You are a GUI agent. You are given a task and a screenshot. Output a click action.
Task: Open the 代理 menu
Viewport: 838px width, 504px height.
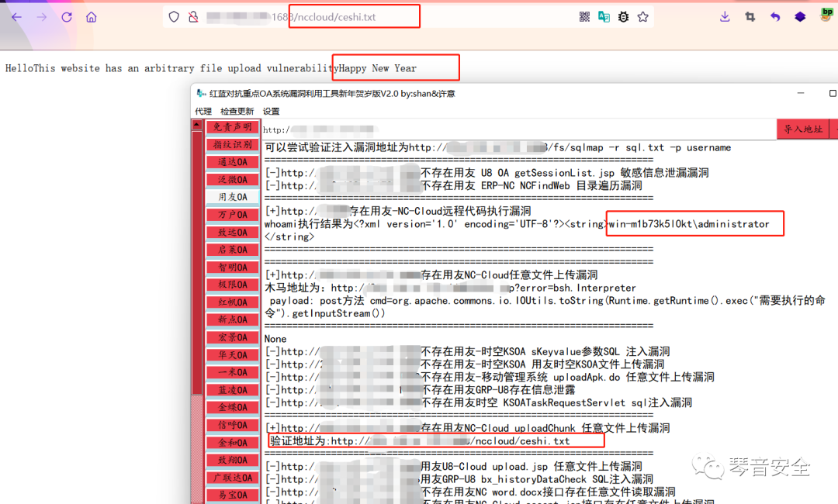point(203,111)
